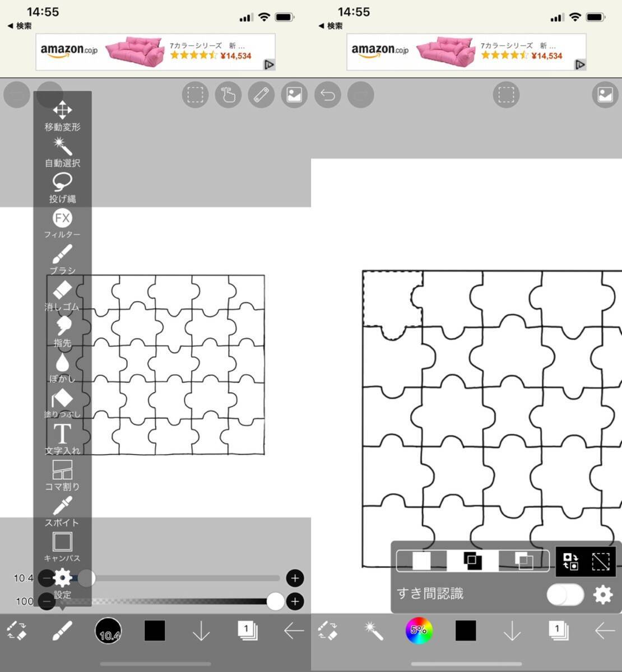The width and height of the screenshot is (622, 672).
Task: Tap ad info triangle in right banner
Action: pyautogui.click(x=580, y=64)
